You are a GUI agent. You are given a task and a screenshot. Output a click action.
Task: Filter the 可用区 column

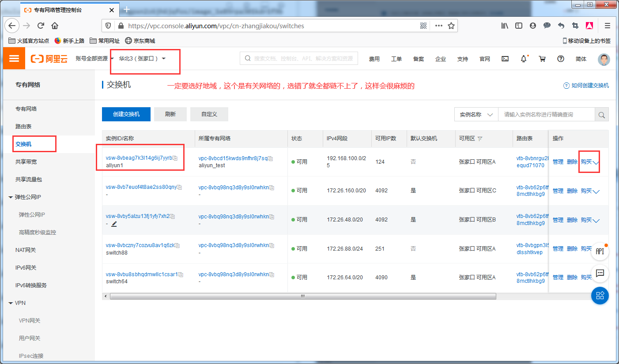[480, 139]
